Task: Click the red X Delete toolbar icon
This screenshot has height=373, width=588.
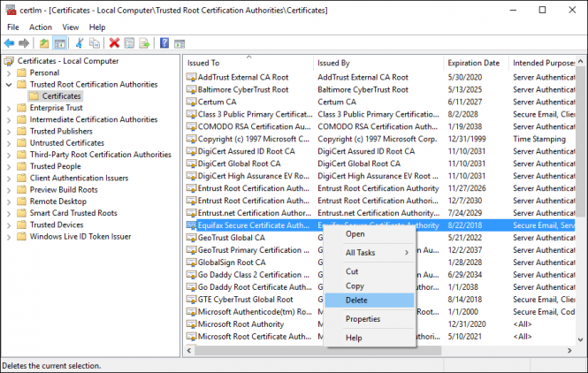Action: (114, 43)
